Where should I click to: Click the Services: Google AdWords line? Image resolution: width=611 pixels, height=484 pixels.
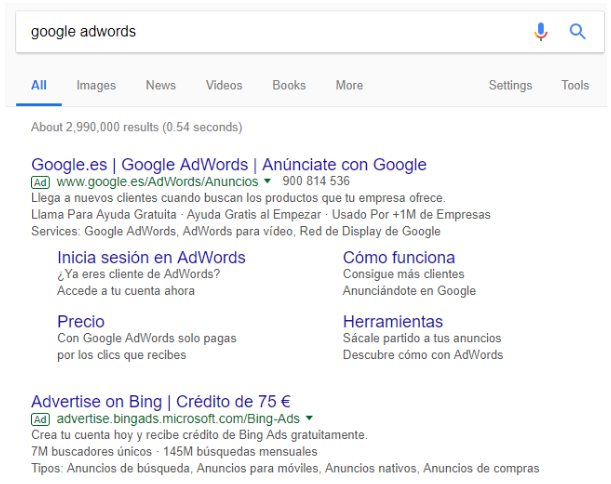click(x=236, y=231)
